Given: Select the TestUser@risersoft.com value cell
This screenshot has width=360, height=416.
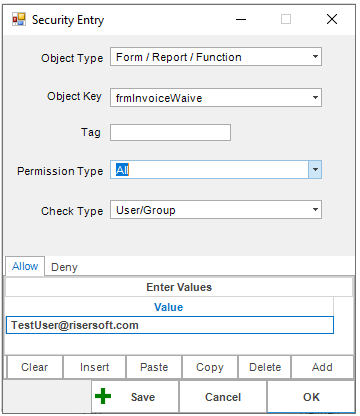Looking at the screenshot, I should coord(170,325).
